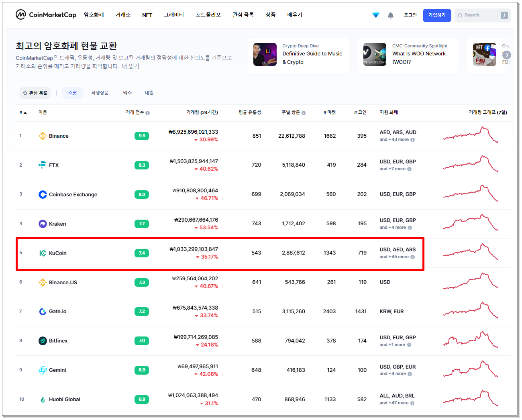Image resolution: width=522 pixels, height=420 pixels.
Task: Click FTX 'and +7 more' text
Action: [x=393, y=169]
